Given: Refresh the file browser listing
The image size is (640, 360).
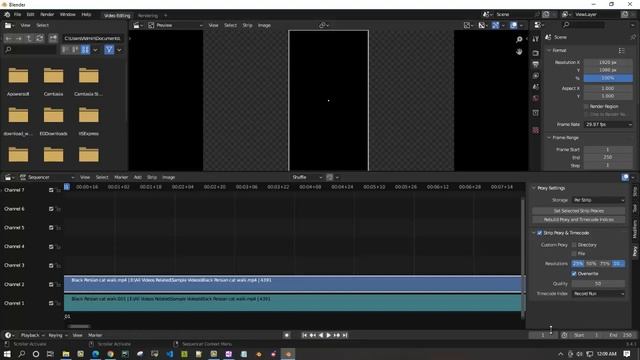Looking at the screenshot, I should click(x=40, y=38).
